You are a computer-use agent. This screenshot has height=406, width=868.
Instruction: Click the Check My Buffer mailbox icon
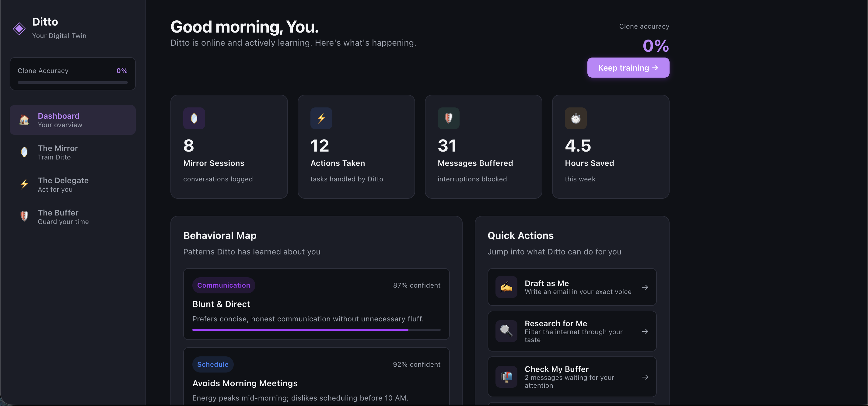click(x=506, y=377)
